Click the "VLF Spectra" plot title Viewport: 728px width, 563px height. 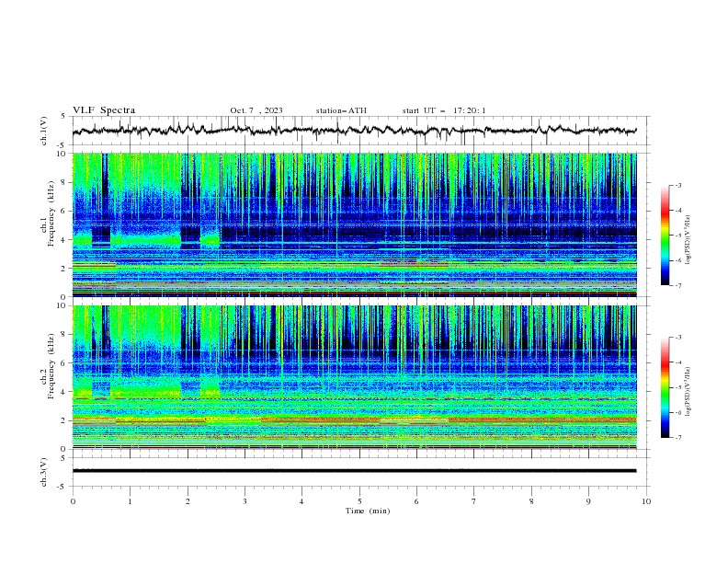click(104, 110)
